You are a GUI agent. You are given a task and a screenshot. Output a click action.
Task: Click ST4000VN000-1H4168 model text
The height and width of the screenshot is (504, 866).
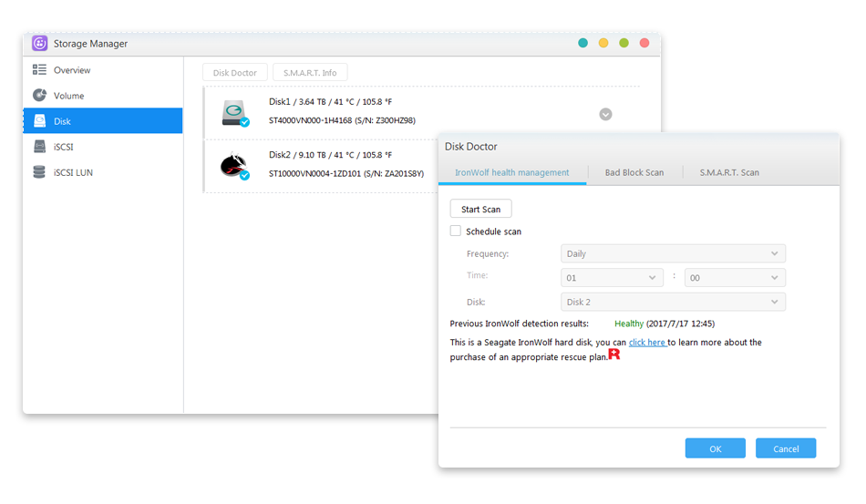tap(342, 119)
